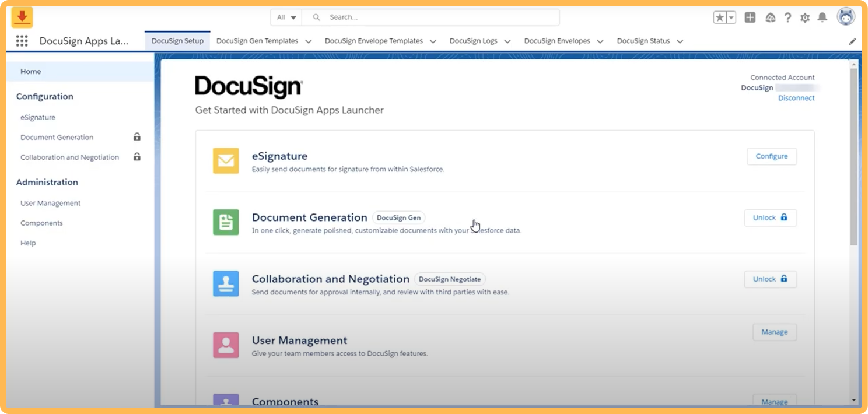Click the pink User Management person icon
The height and width of the screenshot is (414, 868).
226,345
